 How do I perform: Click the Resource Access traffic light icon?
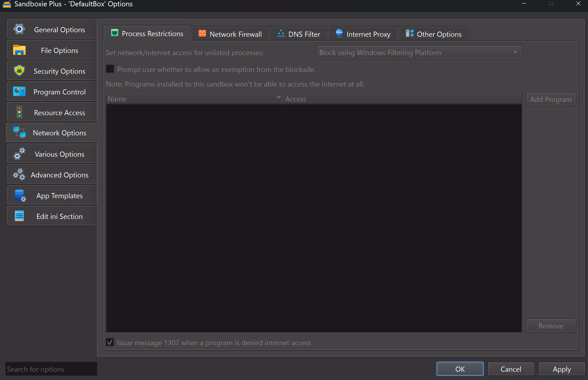19,112
